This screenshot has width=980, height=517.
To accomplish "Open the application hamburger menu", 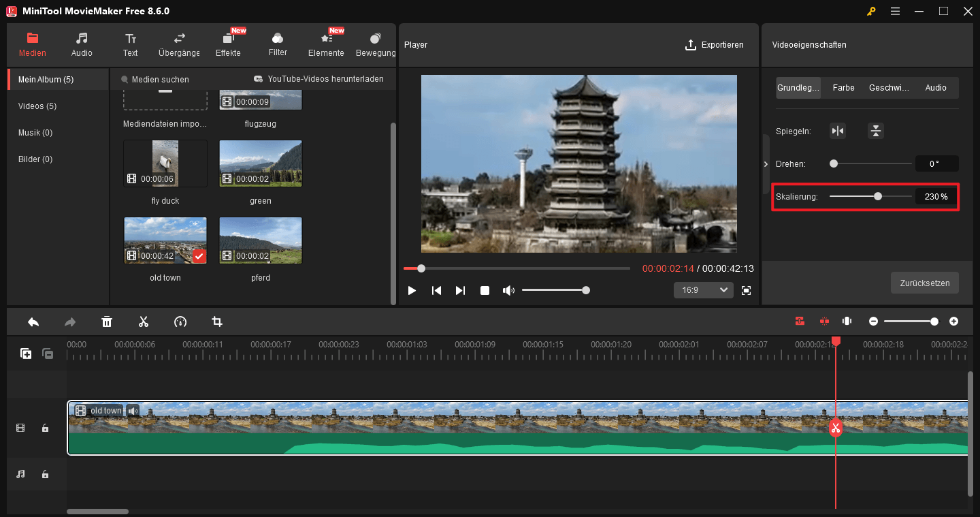I will 895,11.
